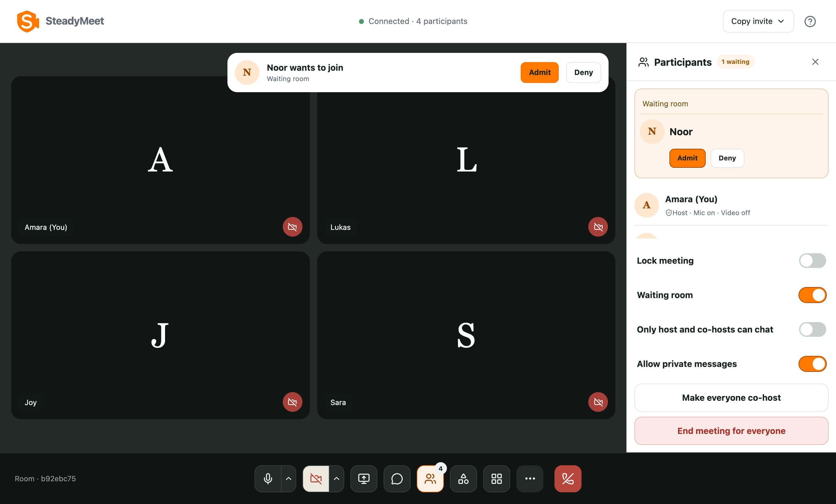Click camera-off badge on Lukas tile

pos(598,227)
